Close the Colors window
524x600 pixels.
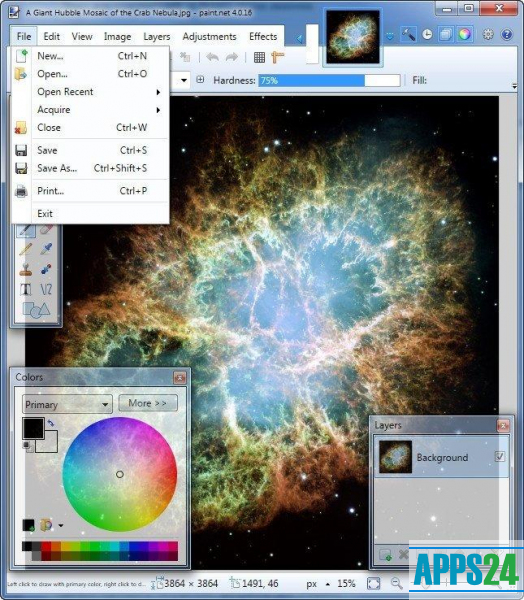coord(180,378)
